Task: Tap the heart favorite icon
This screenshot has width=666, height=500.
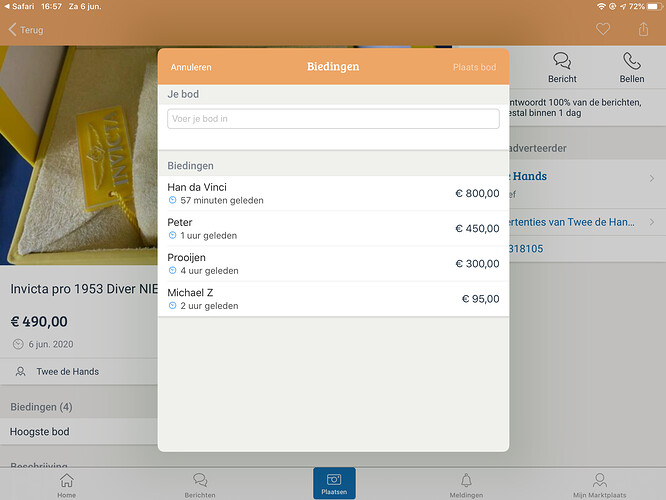Action: pyautogui.click(x=603, y=29)
